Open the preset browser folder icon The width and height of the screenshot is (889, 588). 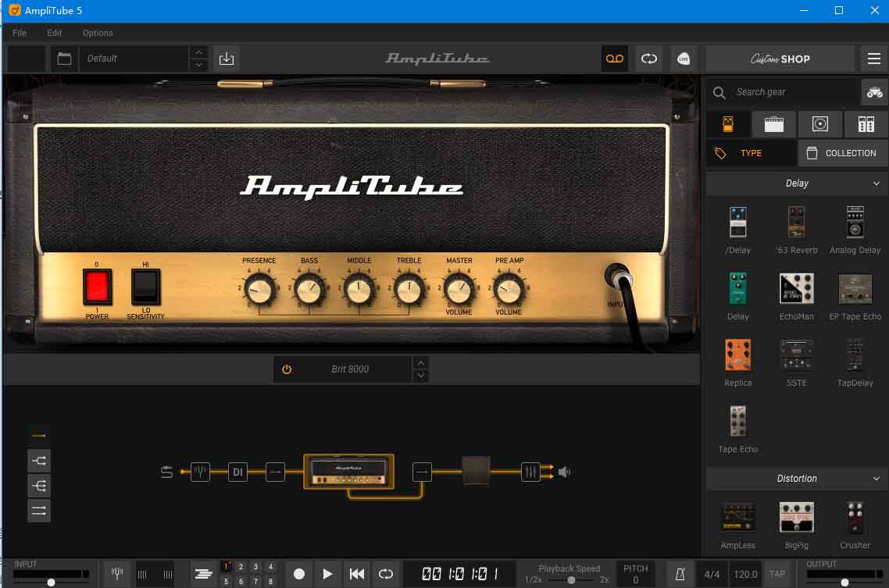coord(65,59)
